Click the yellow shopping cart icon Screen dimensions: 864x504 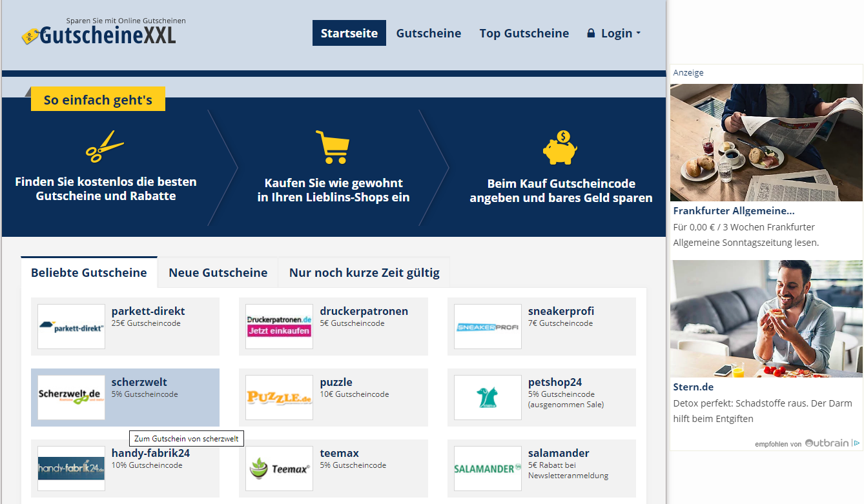pyautogui.click(x=333, y=146)
